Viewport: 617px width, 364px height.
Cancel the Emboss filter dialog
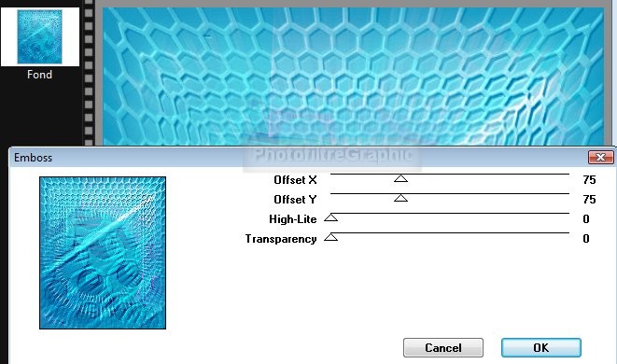pyautogui.click(x=443, y=347)
